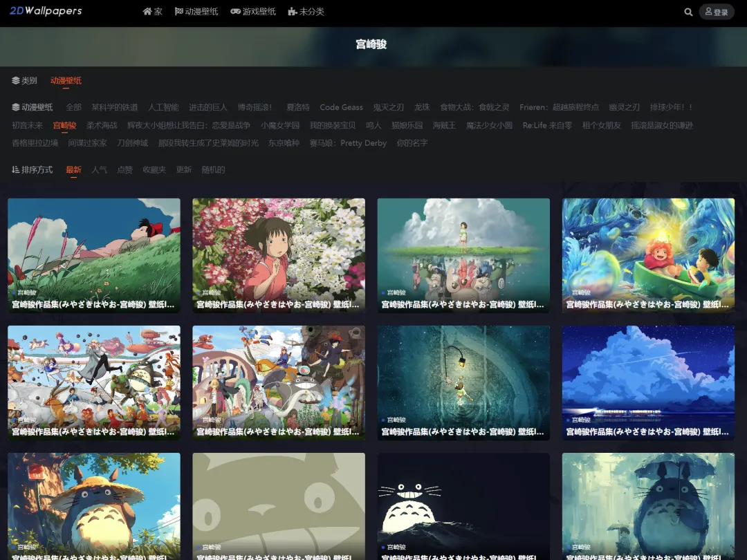Filter by Re:Life 来自零
Viewport: 747px width, 560px height.
pos(547,125)
